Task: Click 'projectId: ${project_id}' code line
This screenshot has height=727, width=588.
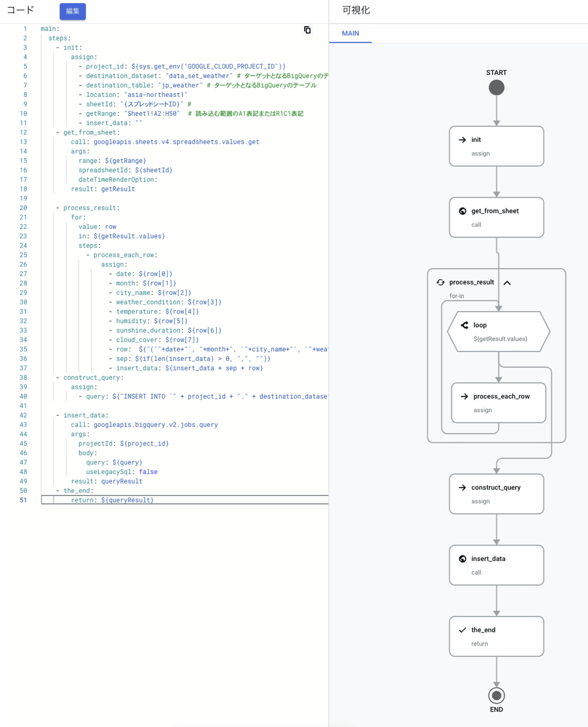Action: point(124,443)
